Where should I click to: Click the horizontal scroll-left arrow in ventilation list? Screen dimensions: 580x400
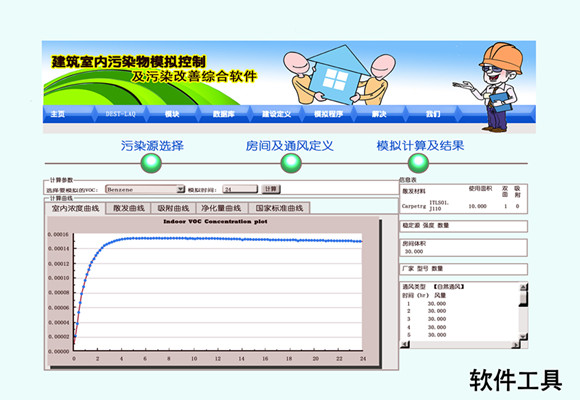click(405, 344)
